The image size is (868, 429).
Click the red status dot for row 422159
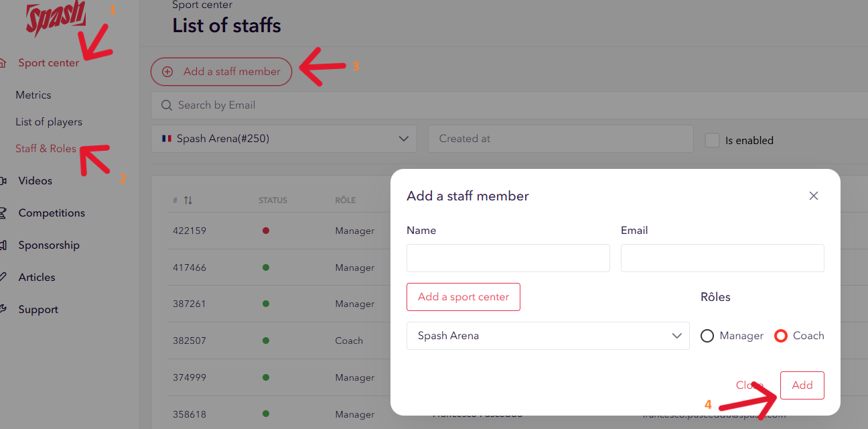(x=266, y=231)
